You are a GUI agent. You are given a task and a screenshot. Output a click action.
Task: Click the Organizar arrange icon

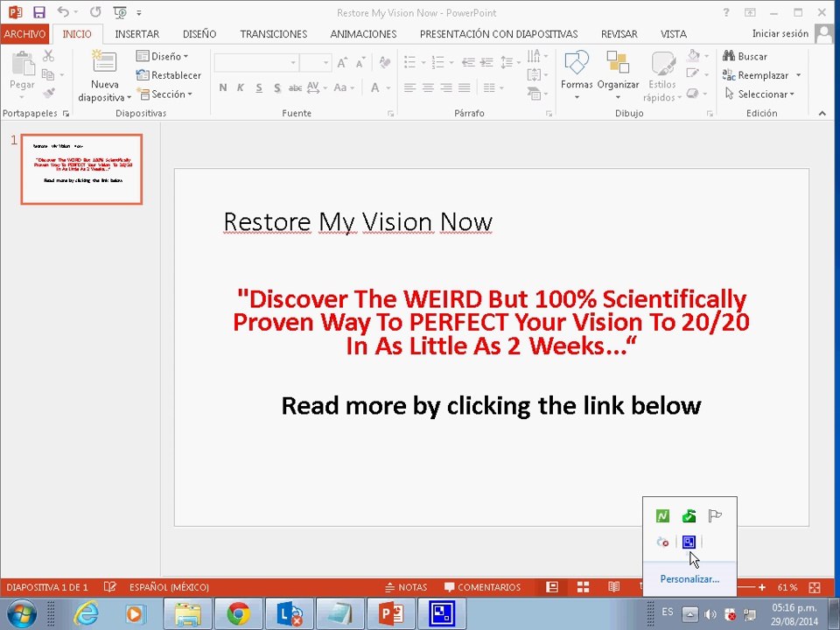(618, 62)
